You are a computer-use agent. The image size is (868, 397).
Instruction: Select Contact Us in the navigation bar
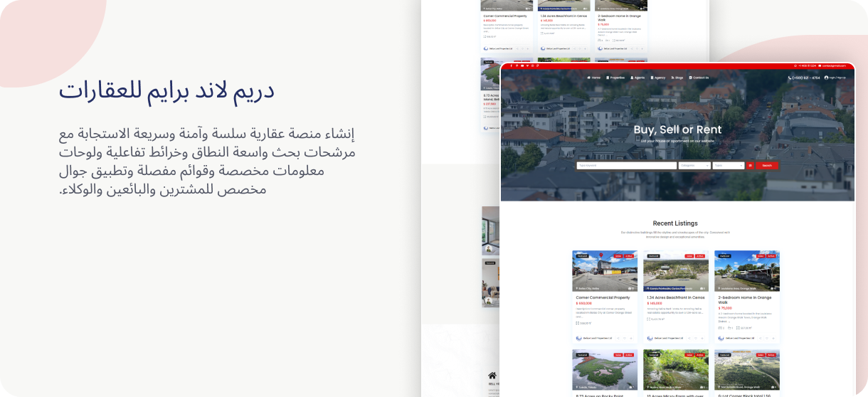click(699, 78)
